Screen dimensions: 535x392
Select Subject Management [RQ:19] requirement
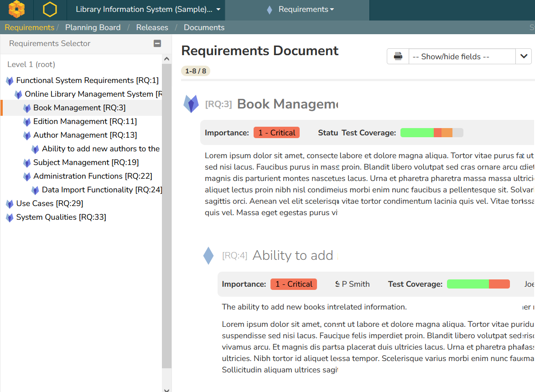(x=86, y=162)
